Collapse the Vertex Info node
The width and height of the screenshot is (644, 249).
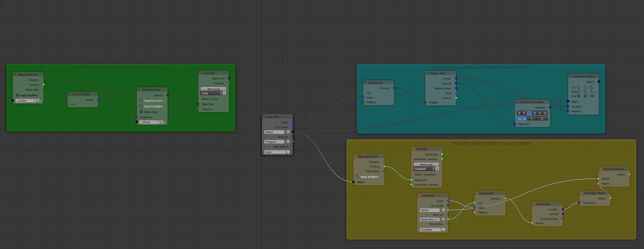[x=534, y=204]
